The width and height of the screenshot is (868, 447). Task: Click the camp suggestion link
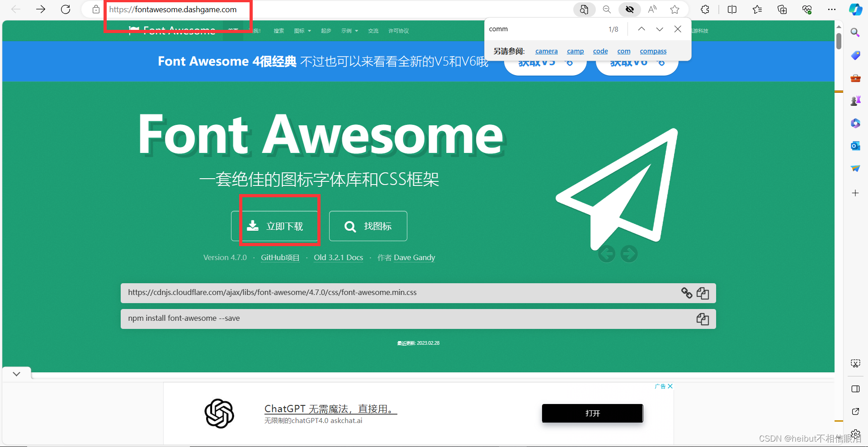pyautogui.click(x=576, y=51)
